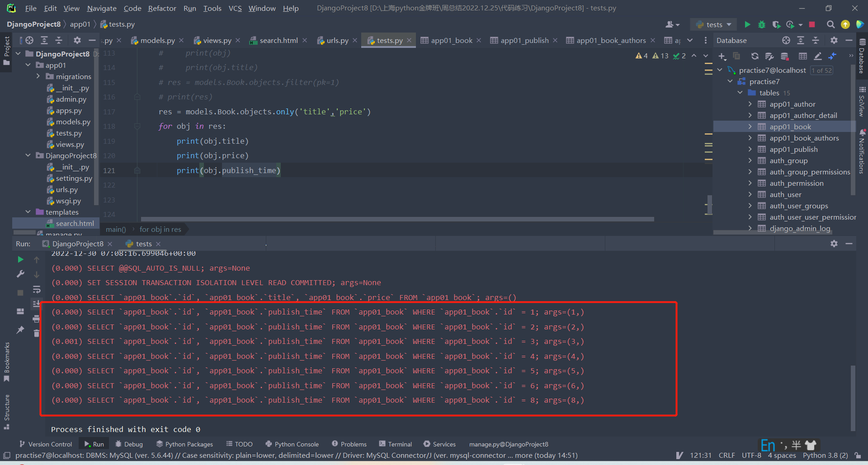Click the blue jump to query console icon
The width and height of the screenshot is (868, 465).
tap(832, 56)
